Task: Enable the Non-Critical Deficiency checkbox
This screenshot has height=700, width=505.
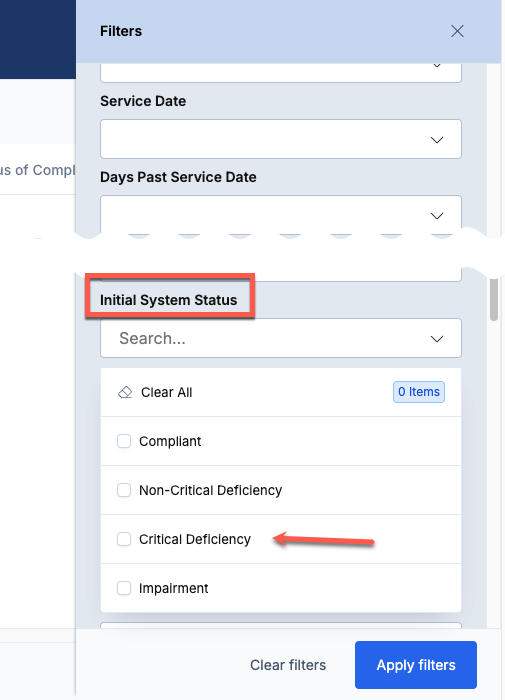Action: coord(124,490)
